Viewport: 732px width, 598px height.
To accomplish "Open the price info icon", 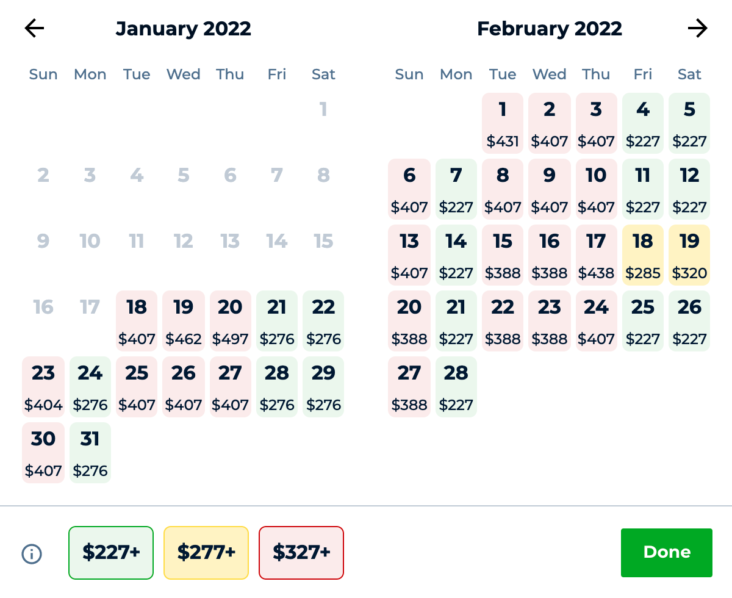I will coord(32,554).
